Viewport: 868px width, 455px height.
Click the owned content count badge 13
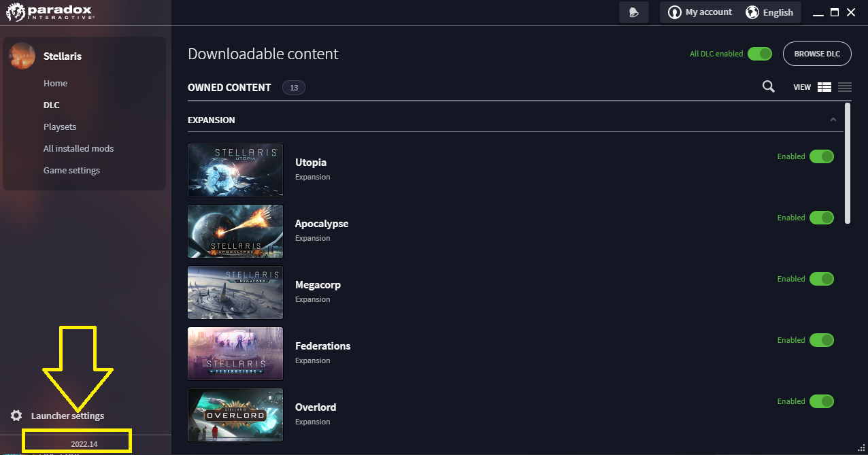click(x=294, y=88)
